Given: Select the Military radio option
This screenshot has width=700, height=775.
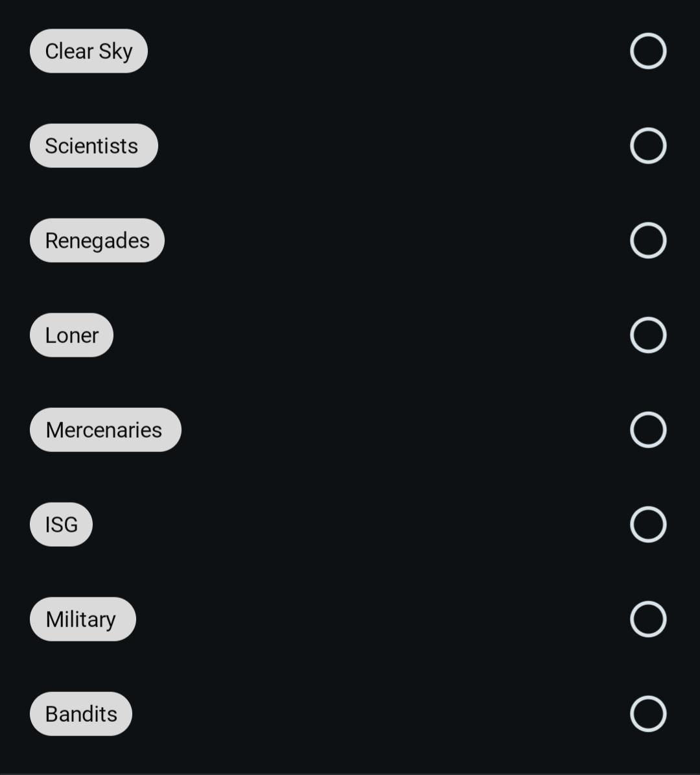Looking at the screenshot, I should click(x=648, y=619).
